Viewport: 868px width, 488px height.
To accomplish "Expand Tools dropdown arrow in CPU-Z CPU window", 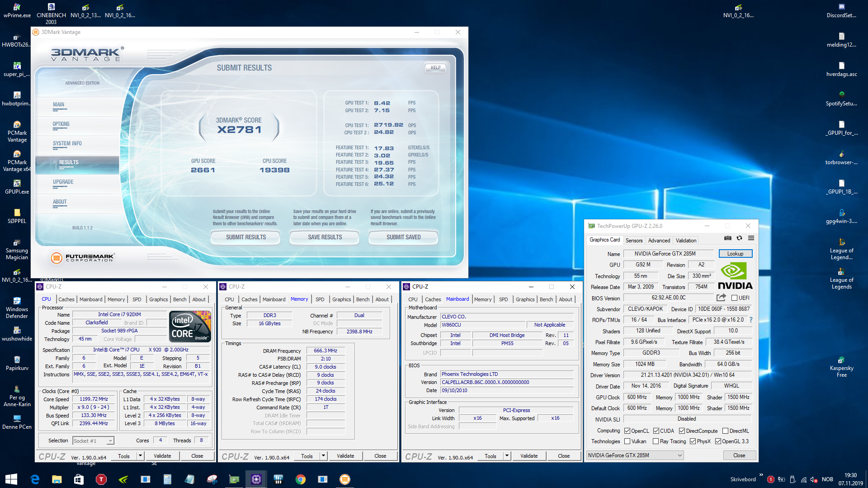I will pos(141,455).
